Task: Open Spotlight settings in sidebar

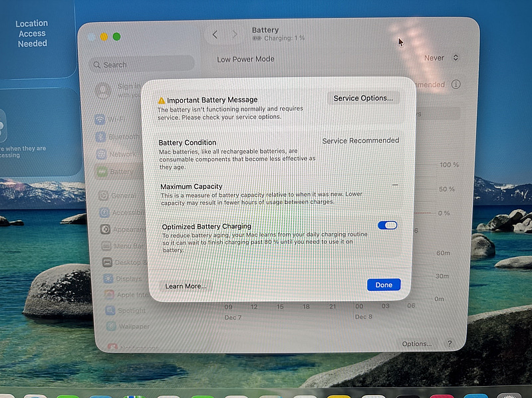Action: [124, 310]
